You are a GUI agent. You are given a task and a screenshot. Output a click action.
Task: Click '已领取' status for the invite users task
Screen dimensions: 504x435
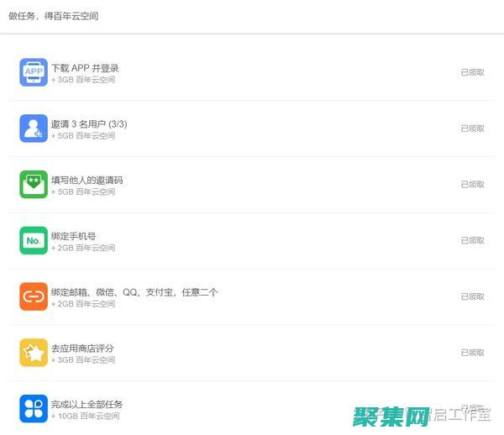point(472,128)
